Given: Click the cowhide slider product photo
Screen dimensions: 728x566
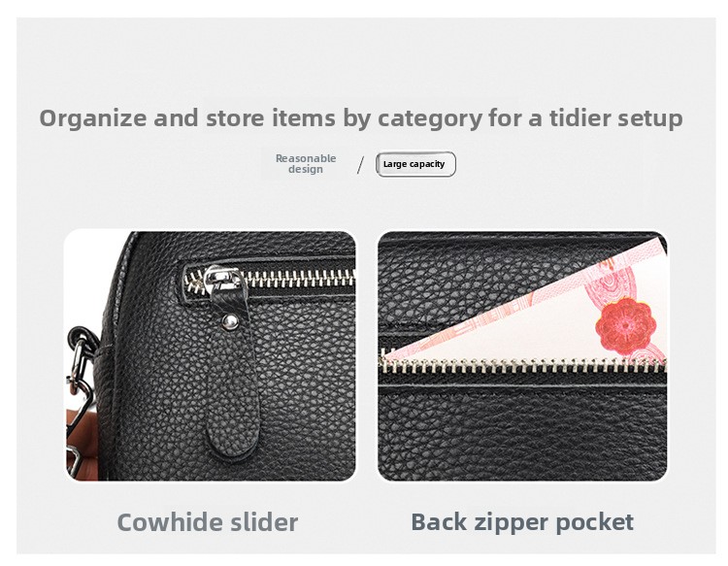Looking at the screenshot, I should click(x=211, y=355).
